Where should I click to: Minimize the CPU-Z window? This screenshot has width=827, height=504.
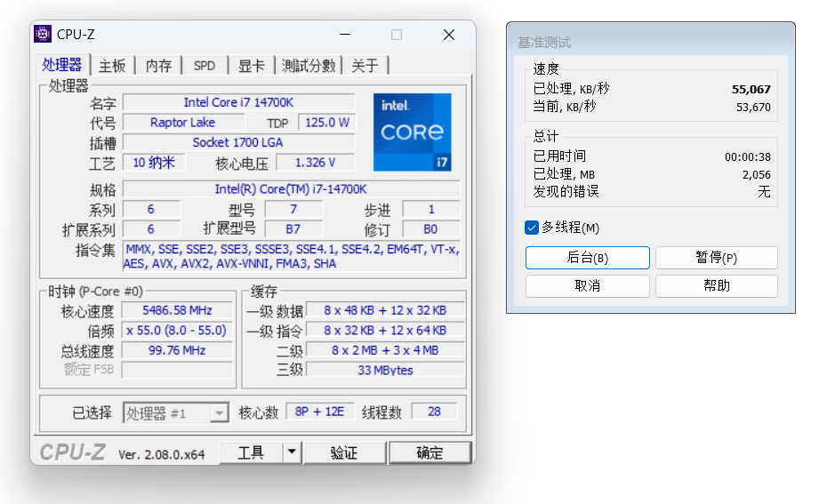point(345,35)
